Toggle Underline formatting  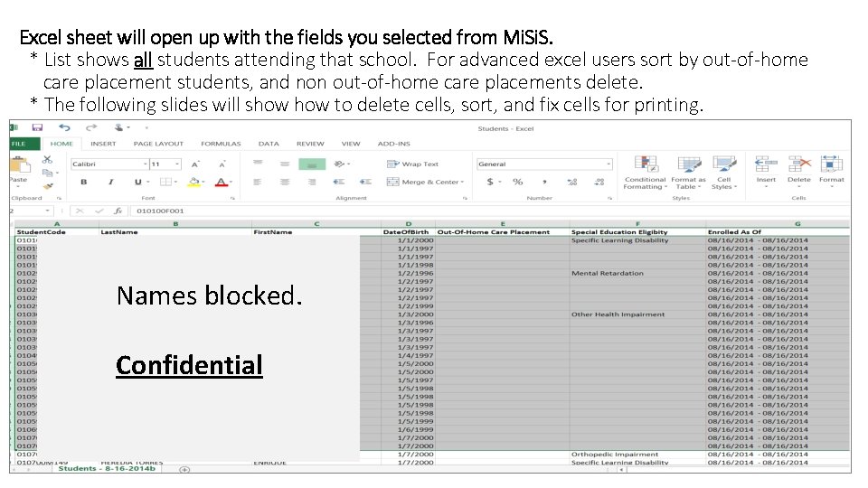(137, 182)
